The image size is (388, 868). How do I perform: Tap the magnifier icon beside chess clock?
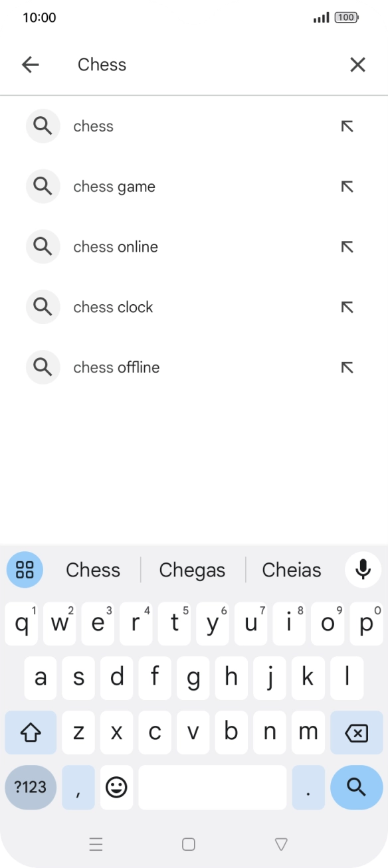pos(43,307)
